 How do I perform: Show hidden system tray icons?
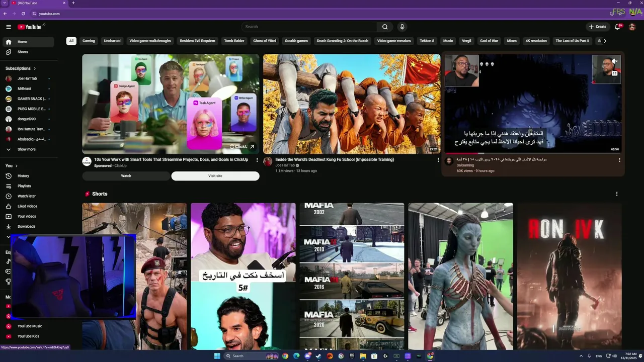[581, 356]
